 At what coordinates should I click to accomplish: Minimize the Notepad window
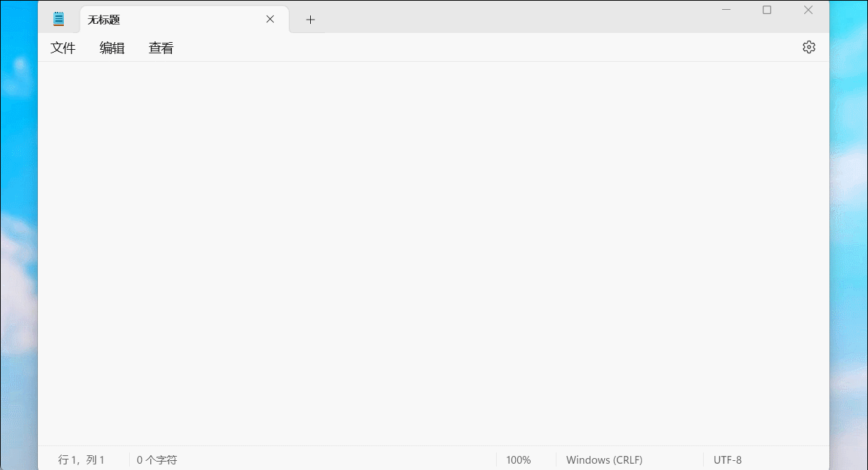pyautogui.click(x=726, y=10)
